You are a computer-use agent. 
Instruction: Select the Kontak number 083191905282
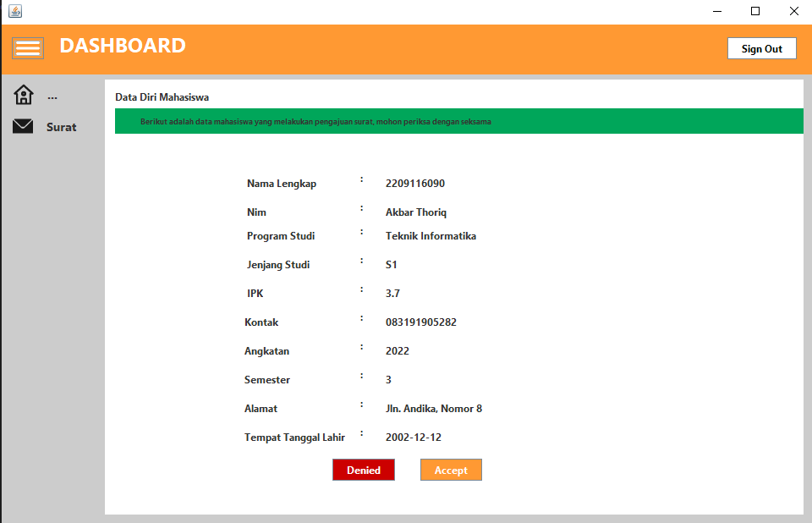[426, 322]
